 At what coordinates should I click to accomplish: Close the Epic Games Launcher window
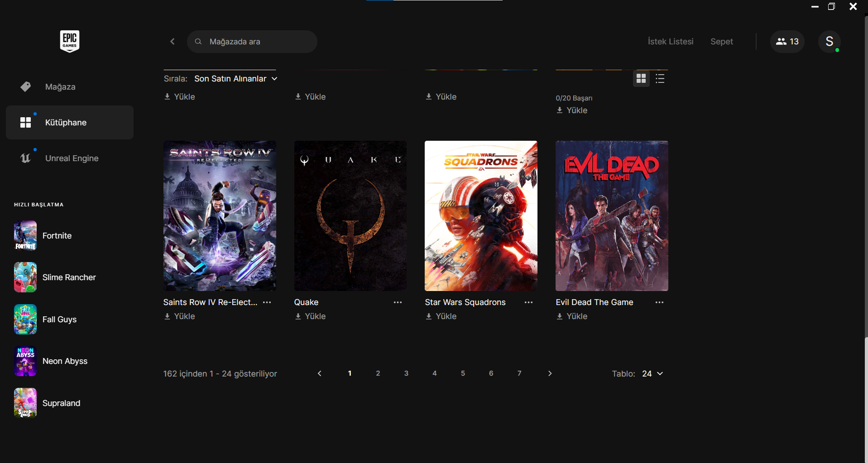pyautogui.click(x=853, y=7)
